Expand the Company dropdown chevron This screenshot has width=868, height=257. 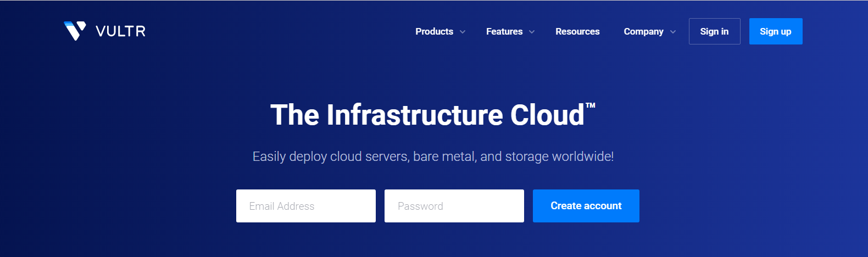673,32
